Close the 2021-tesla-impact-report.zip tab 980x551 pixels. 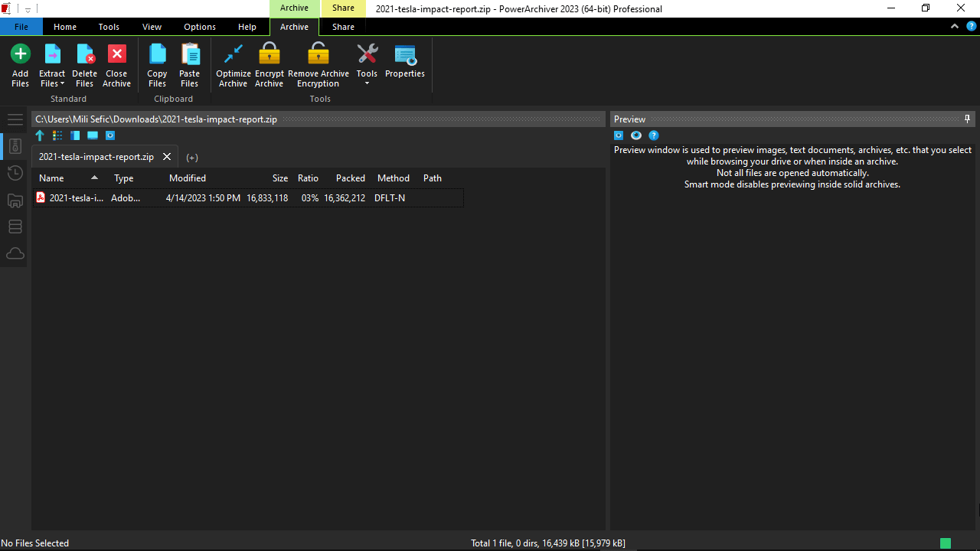pos(167,157)
